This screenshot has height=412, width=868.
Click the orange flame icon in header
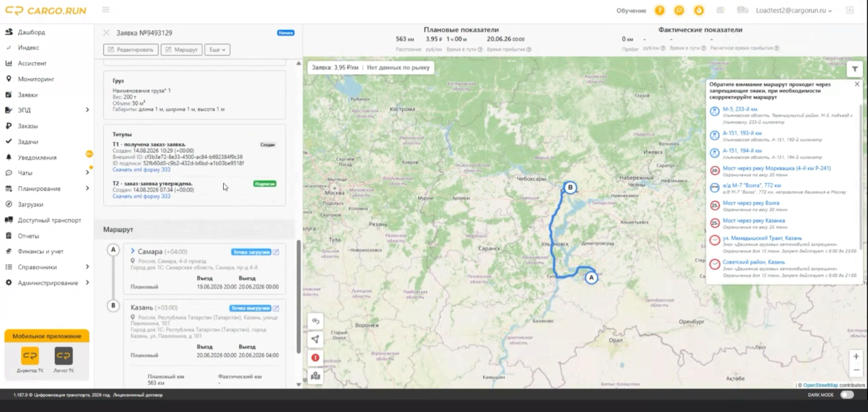pos(699,10)
